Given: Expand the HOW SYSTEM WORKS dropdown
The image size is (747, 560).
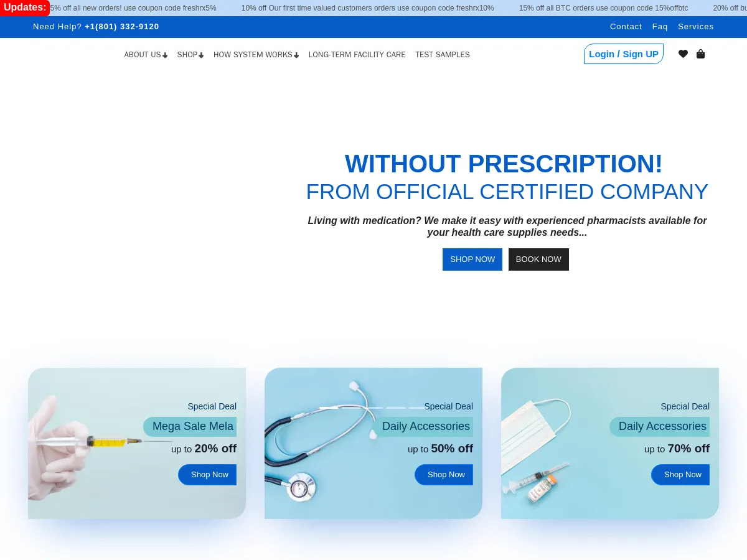Looking at the screenshot, I should click(253, 55).
